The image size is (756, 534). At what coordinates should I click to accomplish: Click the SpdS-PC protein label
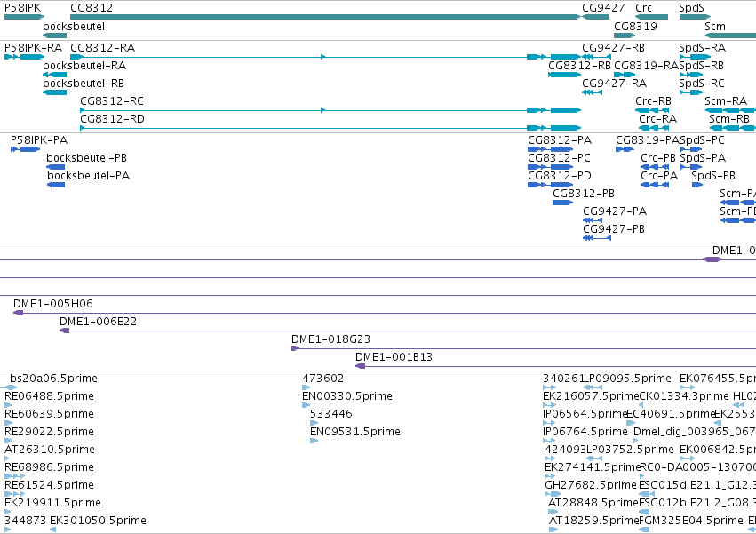[x=702, y=140]
